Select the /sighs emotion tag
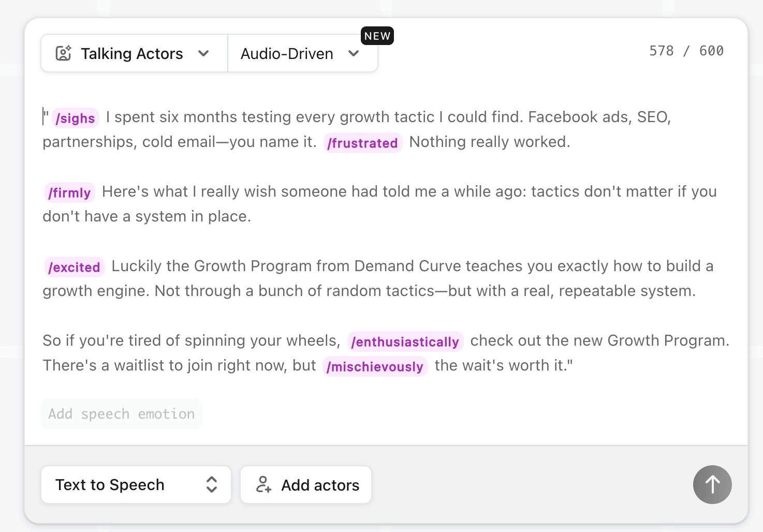This screenshot has width=763, height=532. point(75,119)
